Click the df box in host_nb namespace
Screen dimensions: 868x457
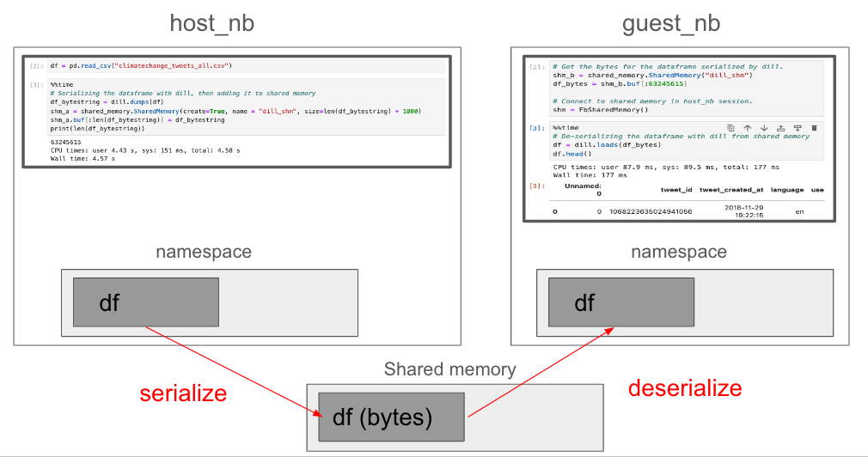click(145, 302)
